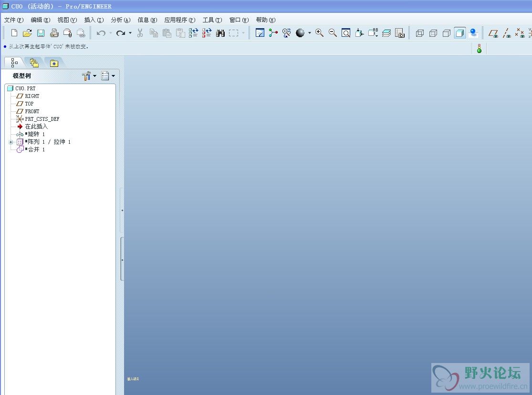Open the 窗口 menu
Image resolution: width=532 pixels, height=395 pixels.
click(239, 20)
